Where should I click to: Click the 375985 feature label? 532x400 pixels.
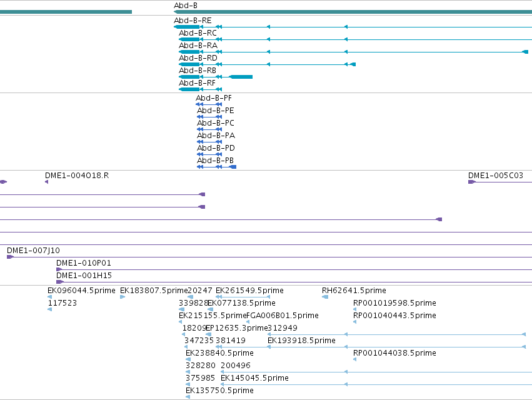(200, 378)
